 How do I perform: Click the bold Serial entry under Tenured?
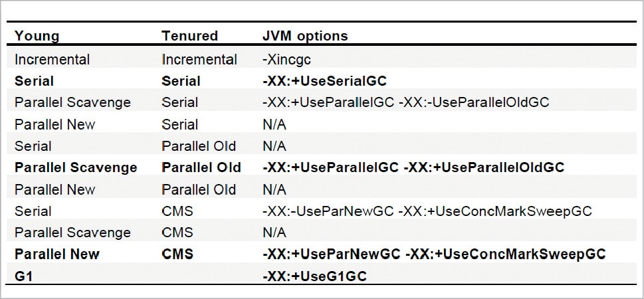click(181, 81)
